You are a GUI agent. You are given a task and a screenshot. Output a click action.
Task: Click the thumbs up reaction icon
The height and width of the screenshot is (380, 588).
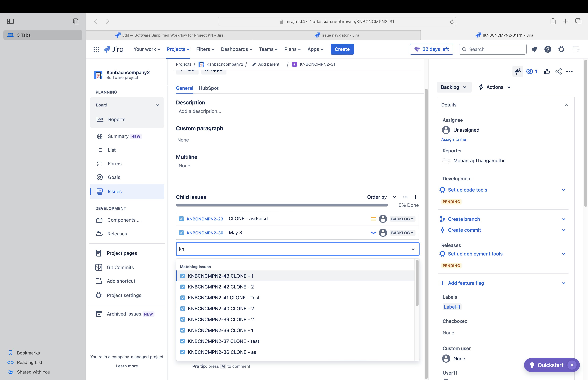(546, 71)
